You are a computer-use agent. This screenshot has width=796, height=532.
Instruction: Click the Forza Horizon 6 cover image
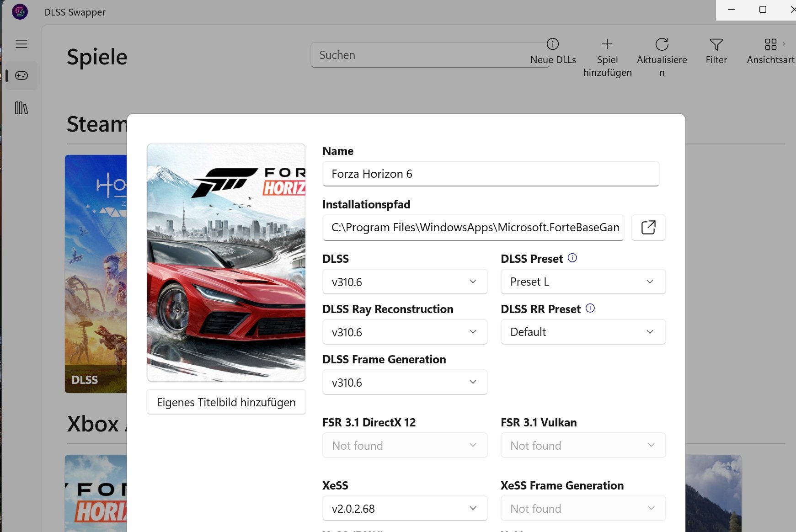[x=226, y=262]
